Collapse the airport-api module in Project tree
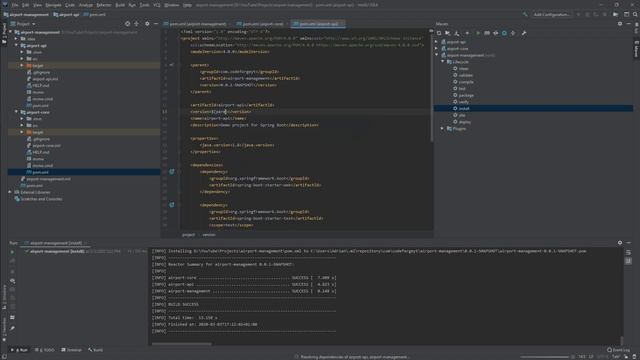 [x=16, y=45]
